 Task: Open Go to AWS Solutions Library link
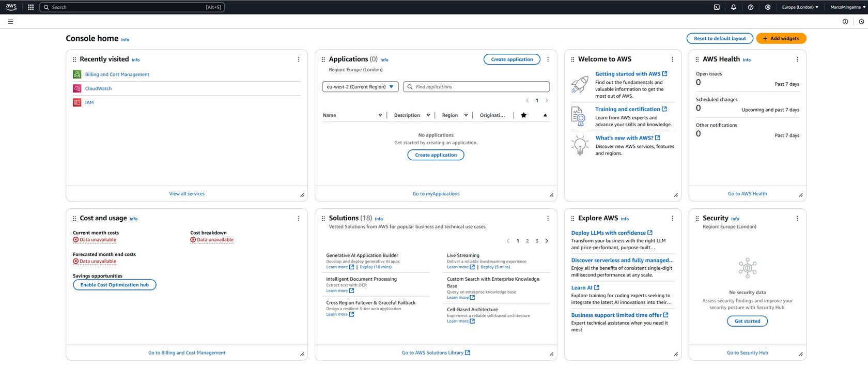coord(436,353)
